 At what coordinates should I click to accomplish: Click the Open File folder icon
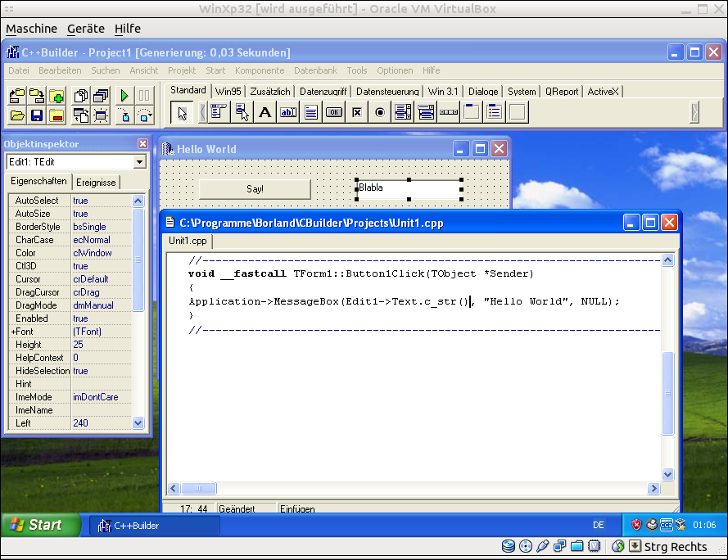[17, 115]
